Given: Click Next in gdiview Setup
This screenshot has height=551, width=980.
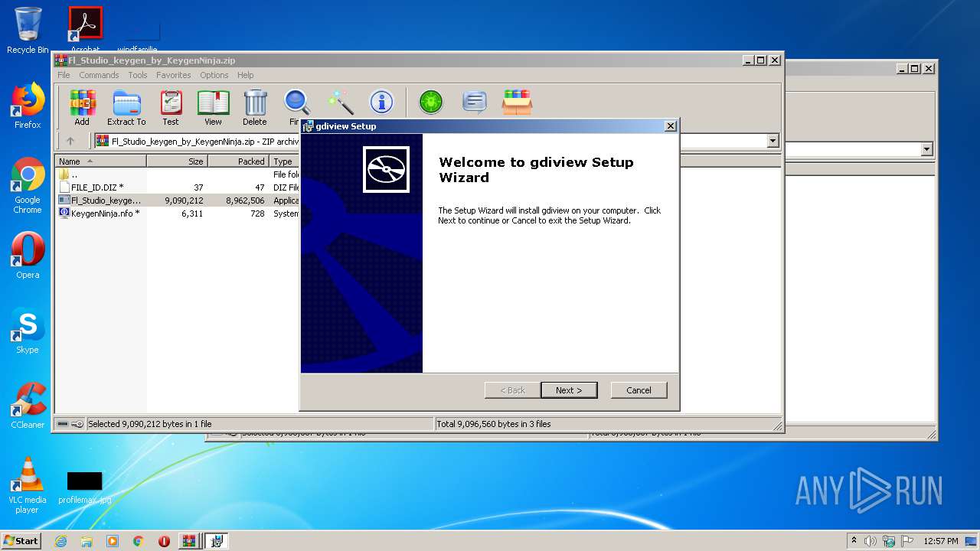Looking at the screenshot, I should 569,390.
